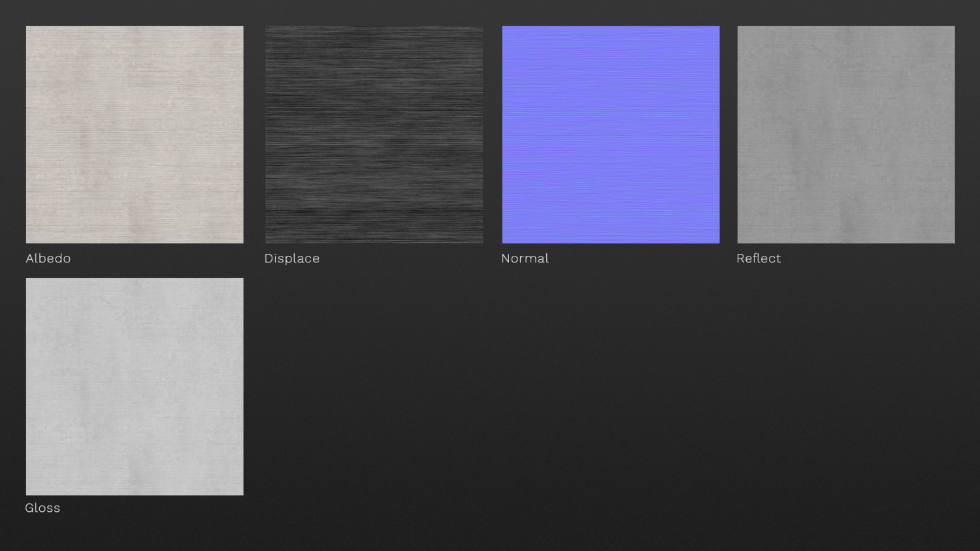Select the Albedo texture map thumbnail
The height and width of the screenshot is (551, 980).
135,134
